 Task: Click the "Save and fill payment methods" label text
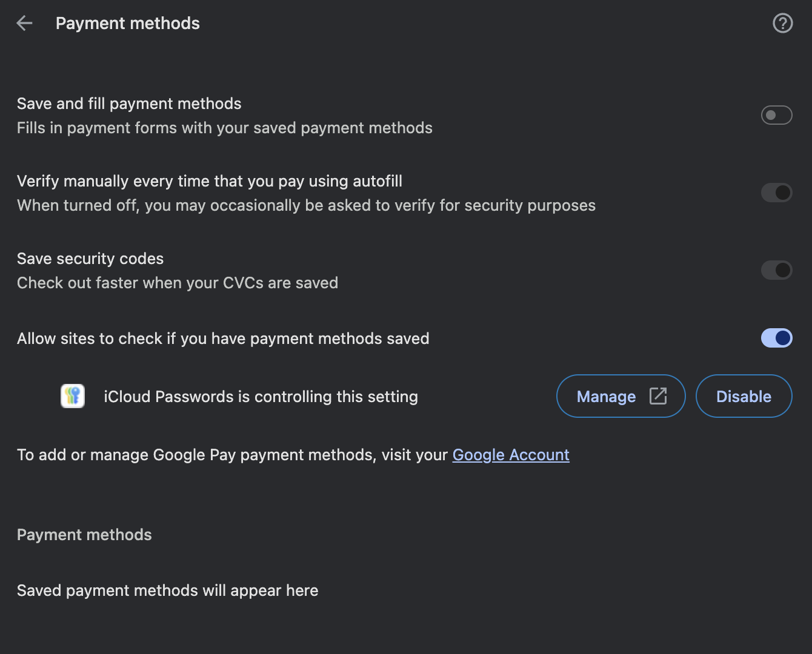pos(129,104)
